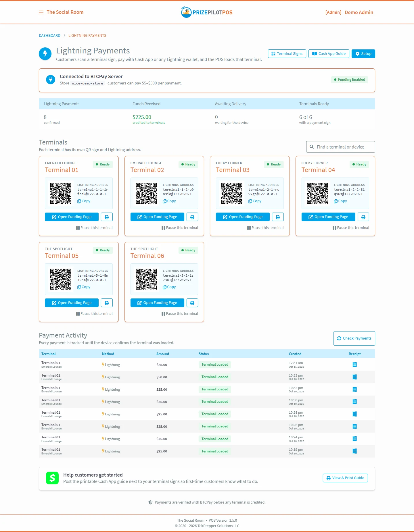View receipt for the 10:24 pm payment
The width and height of the screenshot is (414, 532).
[x=355, y=439]
